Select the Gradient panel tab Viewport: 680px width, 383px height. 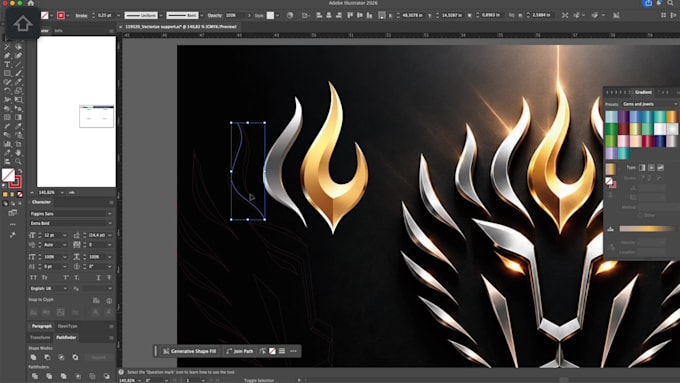643,92
